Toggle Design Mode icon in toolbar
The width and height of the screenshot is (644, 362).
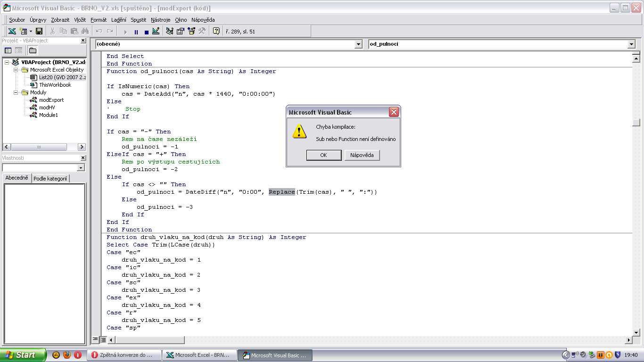pyautogui.click(x=156, y=31)
